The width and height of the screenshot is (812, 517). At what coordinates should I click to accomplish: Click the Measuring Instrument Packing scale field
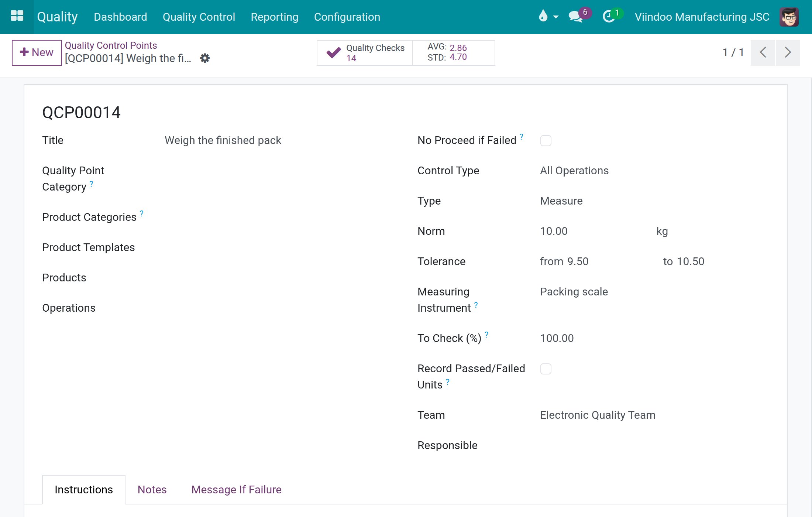[574, 292]
